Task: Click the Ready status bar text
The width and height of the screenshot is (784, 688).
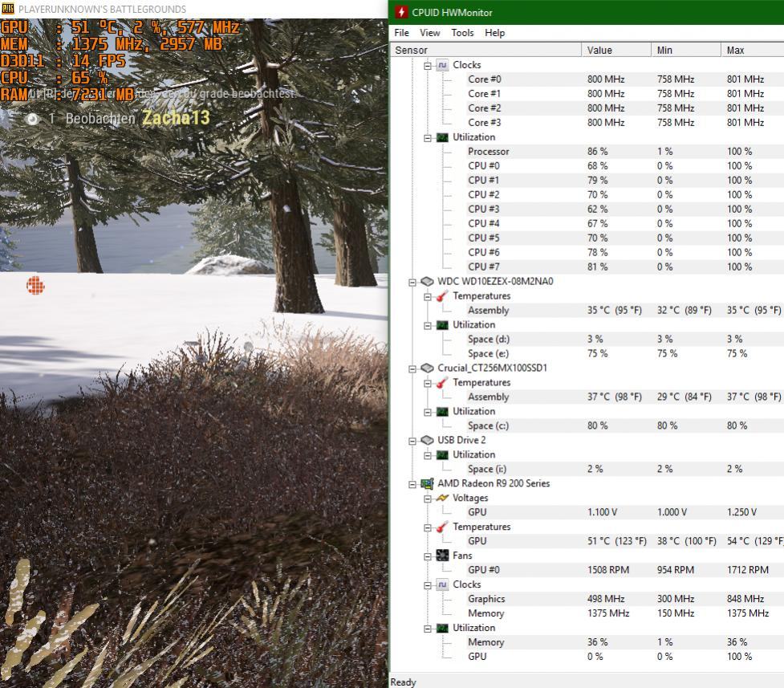Action: tap(403, 682)
